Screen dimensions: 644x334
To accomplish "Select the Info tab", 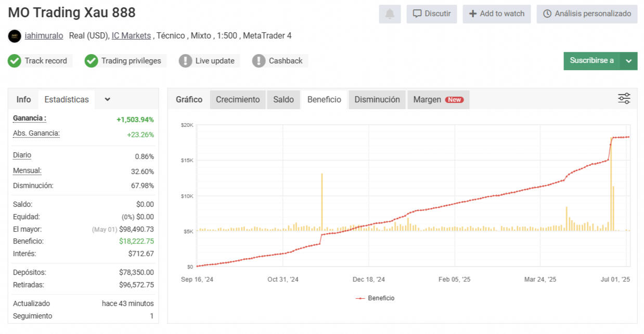I will coord(23,99).
